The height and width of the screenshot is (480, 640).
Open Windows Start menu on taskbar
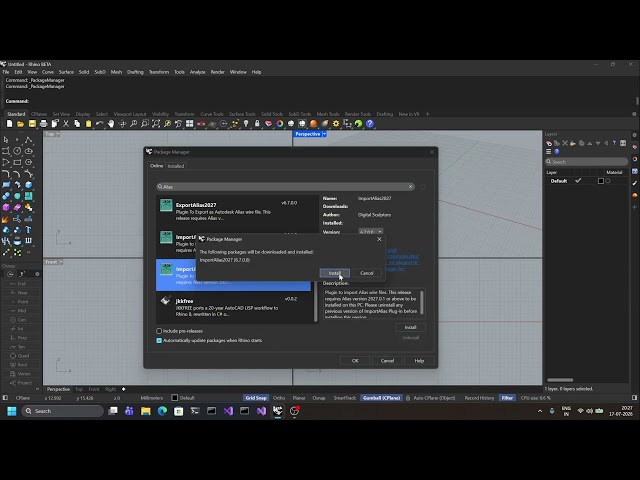pyautogui.click(x=12, y=411)
